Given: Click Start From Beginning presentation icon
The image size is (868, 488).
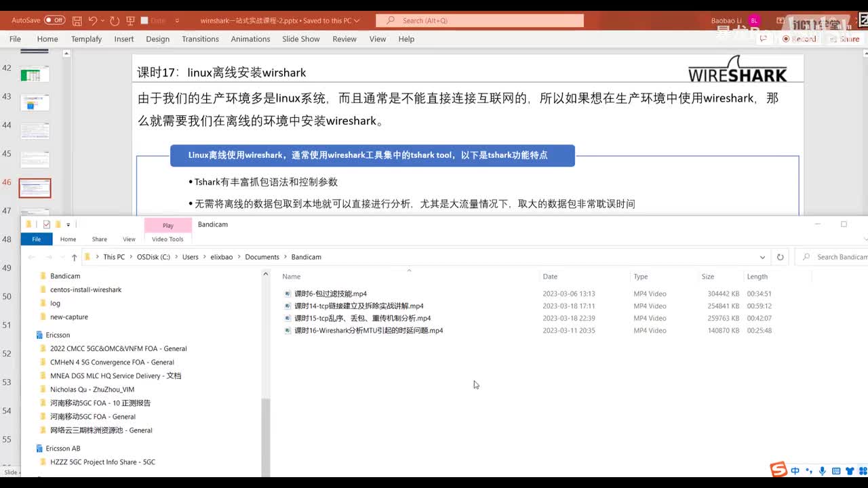Looking at the screenshot, I should (129, 21).
